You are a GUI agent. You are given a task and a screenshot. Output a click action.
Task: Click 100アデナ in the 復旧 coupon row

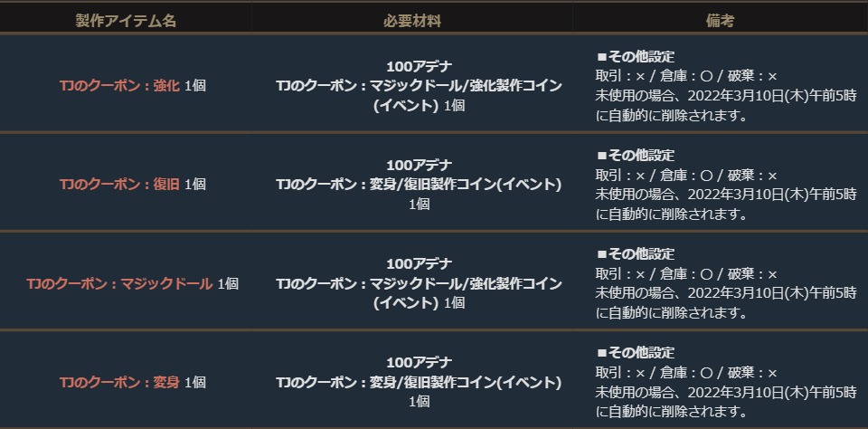point(419,165)
